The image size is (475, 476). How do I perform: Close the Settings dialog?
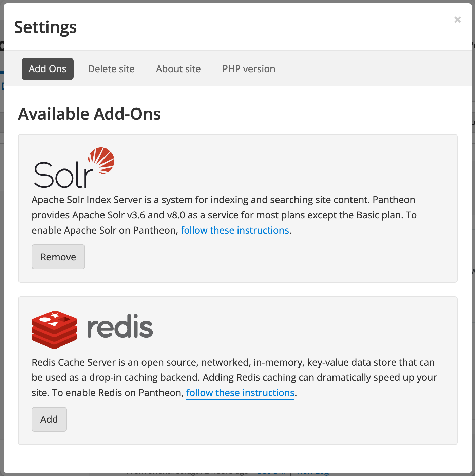[x=457, y=20]
